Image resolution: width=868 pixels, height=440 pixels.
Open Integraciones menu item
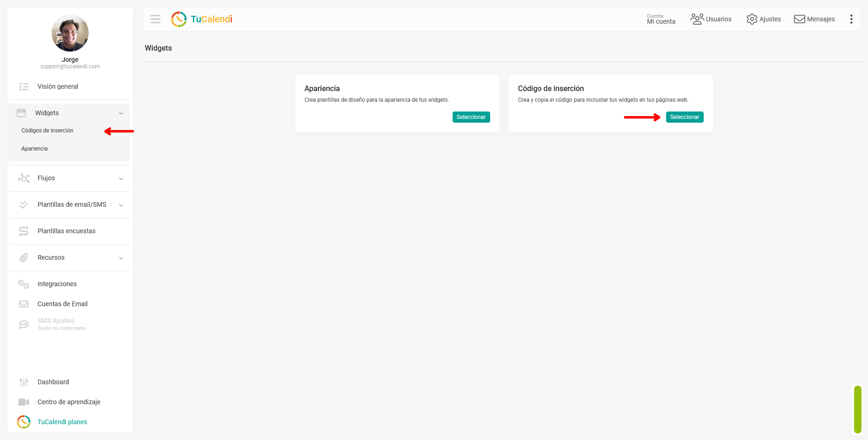(57, 284)
